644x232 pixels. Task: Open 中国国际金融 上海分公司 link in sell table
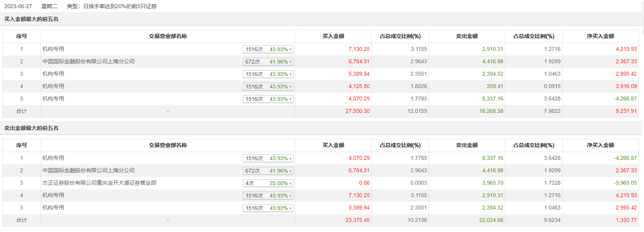pyautogui.click(x=89, y=170)
